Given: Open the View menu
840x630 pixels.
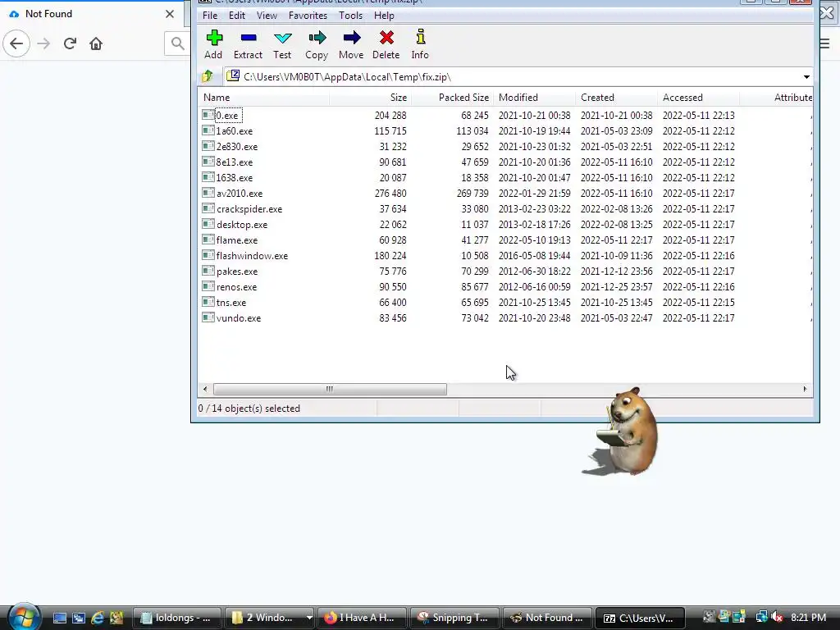Looking at the screenshot, I should click(x=267, y=16).
